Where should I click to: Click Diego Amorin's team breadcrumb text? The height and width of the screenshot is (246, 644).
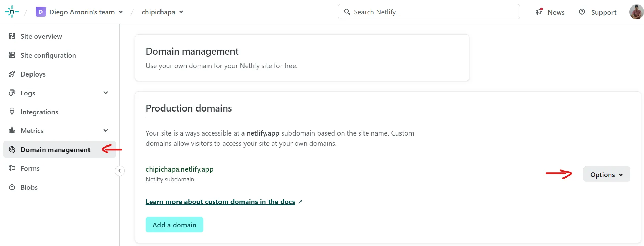(82, 12)
